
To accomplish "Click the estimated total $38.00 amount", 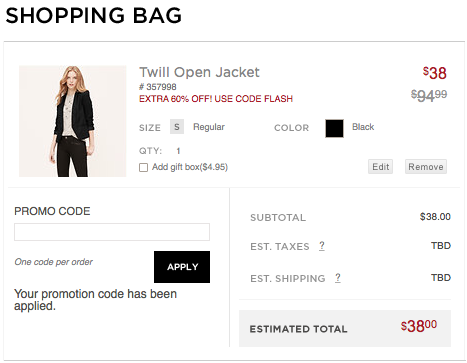I will pyautogui.click(x=419, y=326).
